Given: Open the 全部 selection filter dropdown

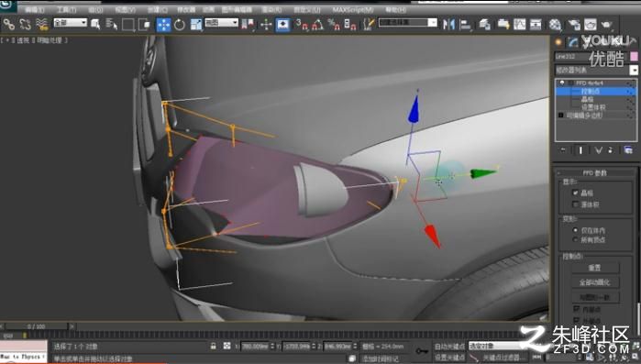Looking at the screenshot, I should point(71,23).
